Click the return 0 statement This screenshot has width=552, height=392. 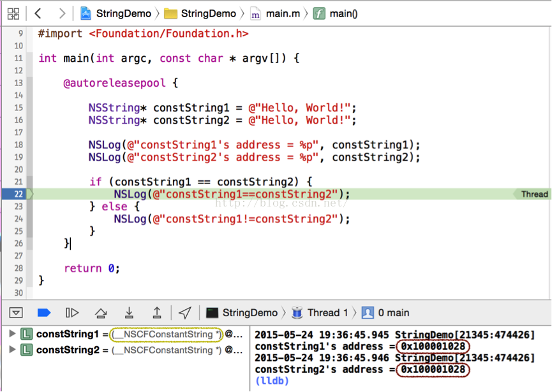pos(92,268)
